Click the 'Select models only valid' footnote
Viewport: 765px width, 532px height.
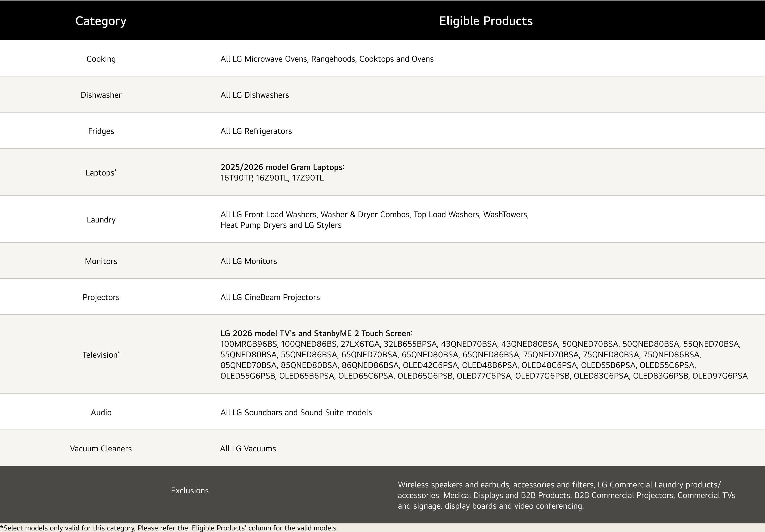tap(169, 528)
